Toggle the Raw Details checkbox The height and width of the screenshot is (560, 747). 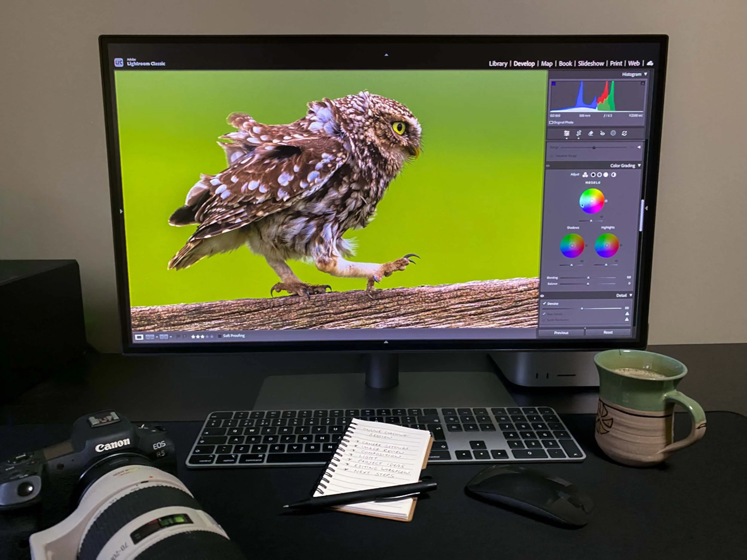[x=544, y=314]
